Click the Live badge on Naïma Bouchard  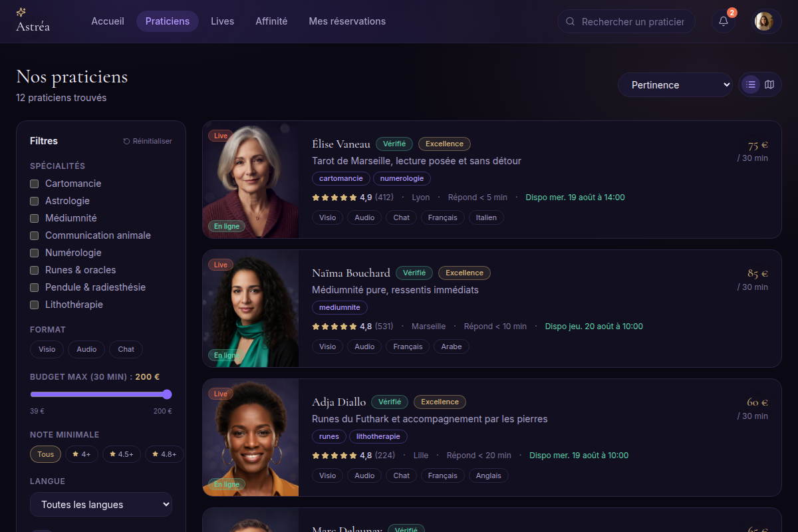[x=221, y=265]
